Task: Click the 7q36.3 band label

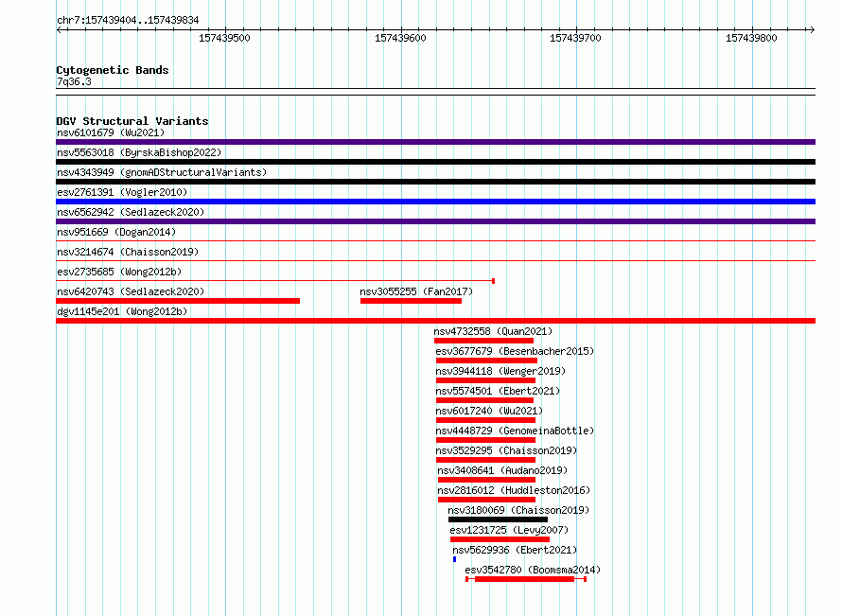Action: [x=74, y=82]
